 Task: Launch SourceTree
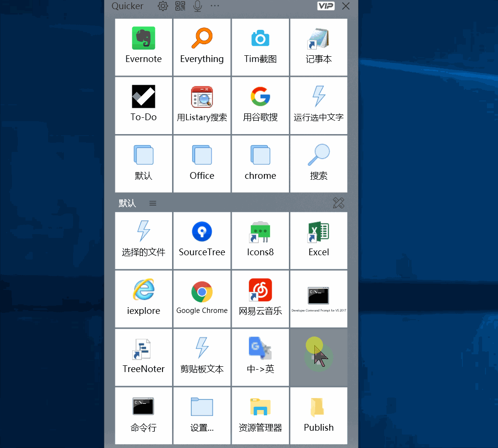pyautogui.click(x=202, y=240)
